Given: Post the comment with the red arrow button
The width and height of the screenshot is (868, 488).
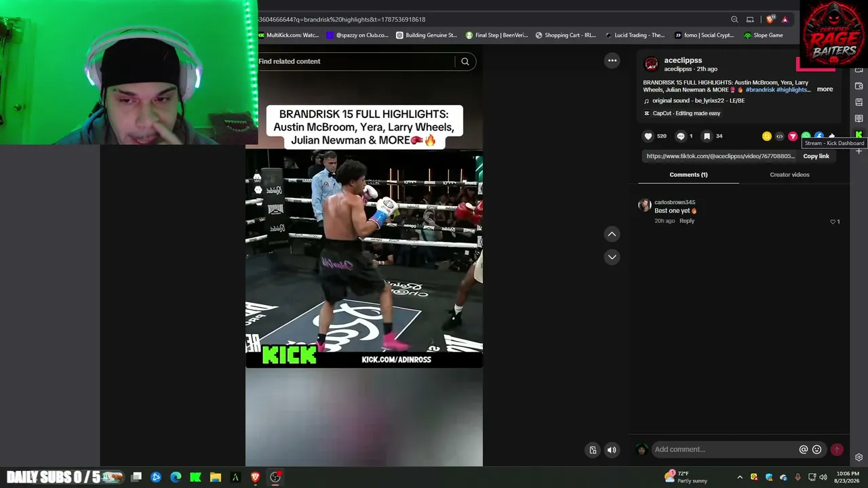Looking at the screenshot, I should click(837, 449).
